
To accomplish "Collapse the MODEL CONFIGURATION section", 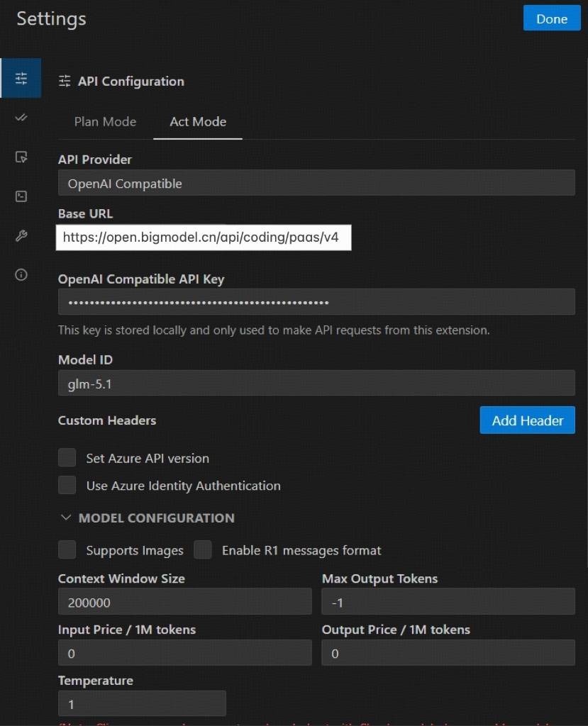I will pos(66,518).
